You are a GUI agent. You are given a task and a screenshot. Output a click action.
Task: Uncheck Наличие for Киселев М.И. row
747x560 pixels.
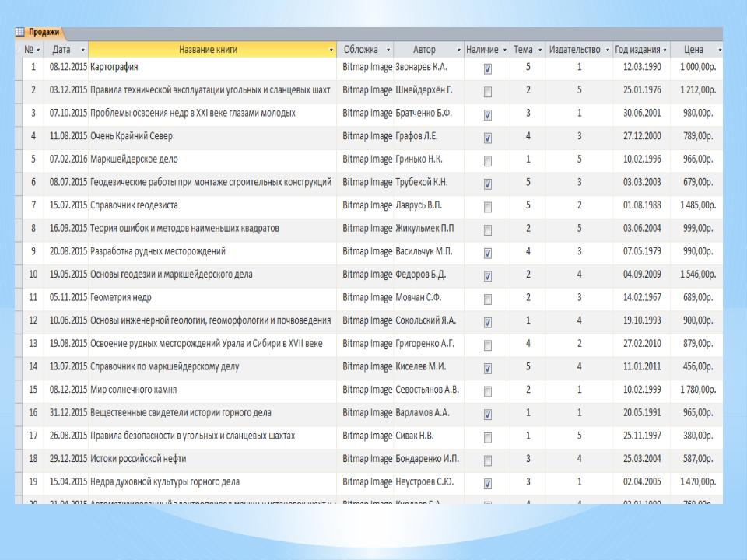point(487,368)
